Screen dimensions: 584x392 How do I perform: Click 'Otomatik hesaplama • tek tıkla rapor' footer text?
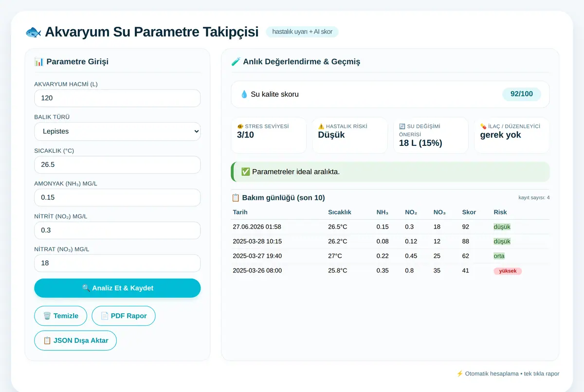pos(512,374)
